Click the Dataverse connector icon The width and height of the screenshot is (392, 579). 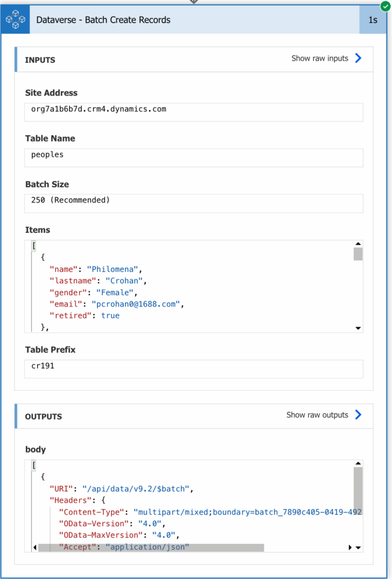tap(15, 20)
